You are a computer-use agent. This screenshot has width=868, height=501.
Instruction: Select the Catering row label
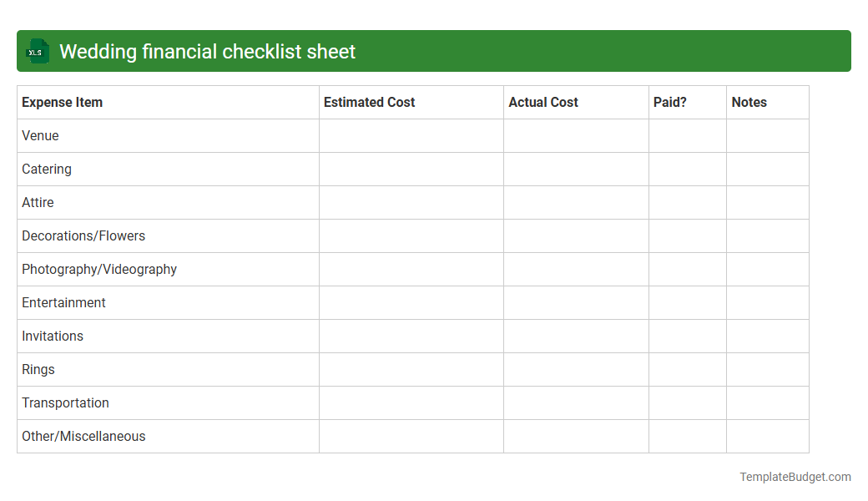tap(46, 169)
